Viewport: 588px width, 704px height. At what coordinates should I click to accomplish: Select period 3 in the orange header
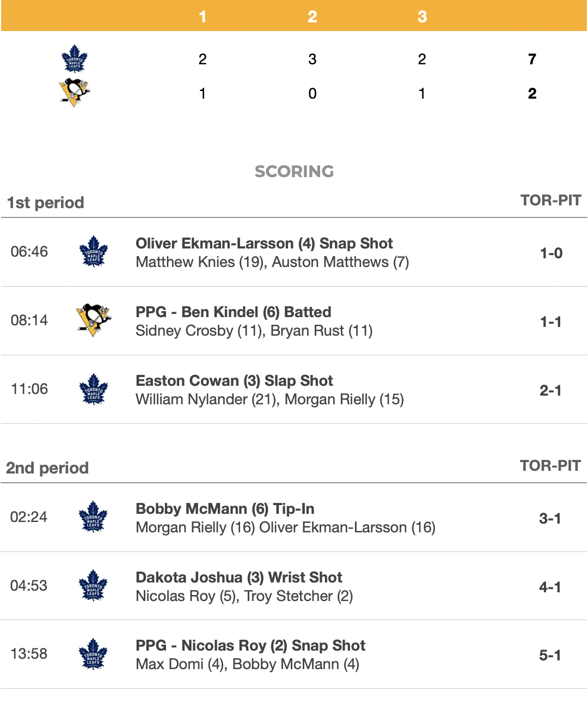(422, 16)
